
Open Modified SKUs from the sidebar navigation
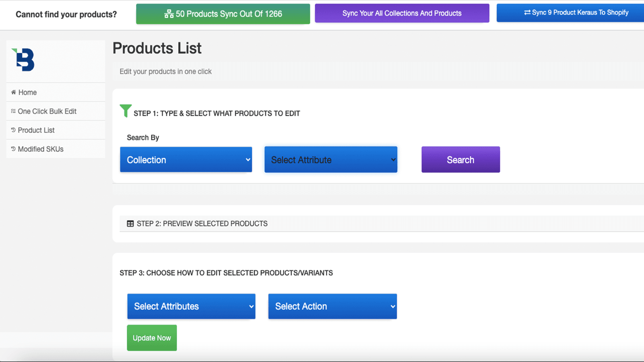[x=40, y=148]
